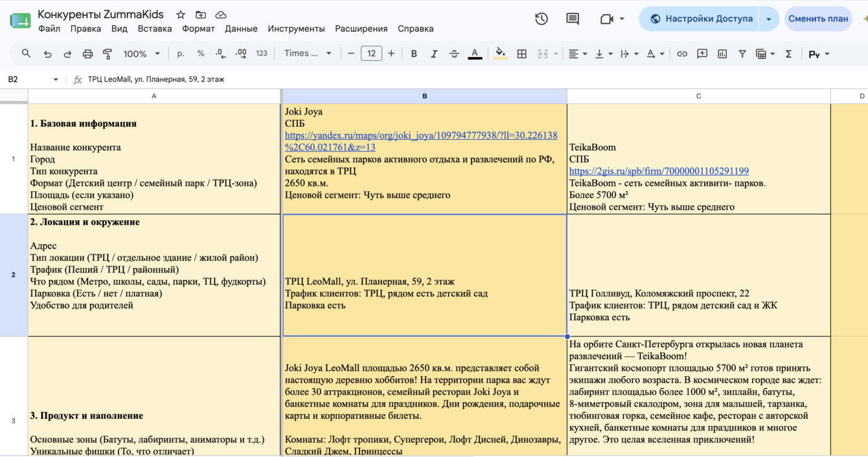This screenshot has height=457, width=868.
Task: Open the fill color paint bucket
Action: point(500,54)
